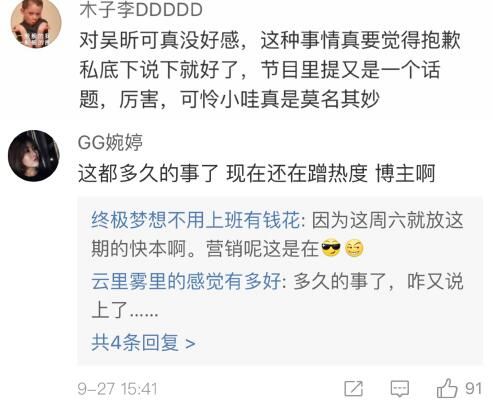Select comment 这都多久的事了 现在还在蹭热度
493x403 pixels.
coord(257,173)
